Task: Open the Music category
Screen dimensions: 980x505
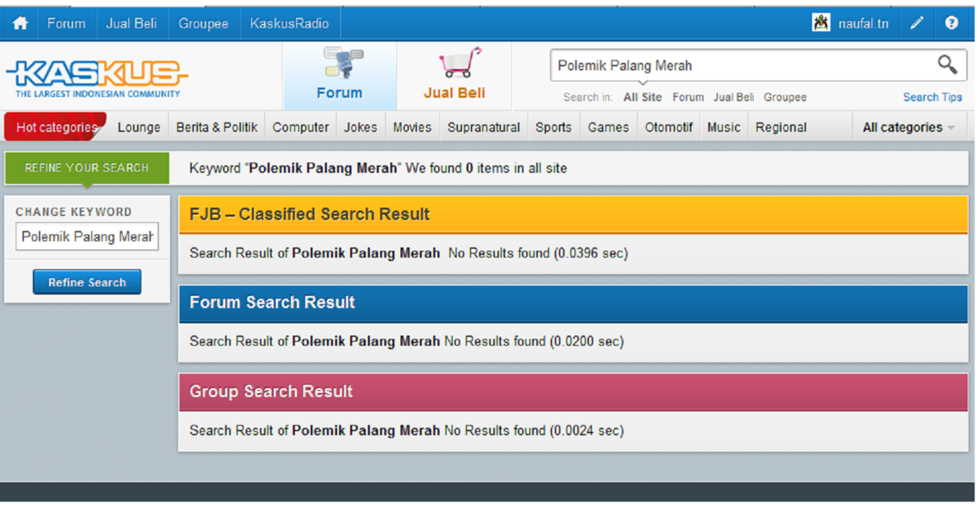Action: click(x=724, y=127)
